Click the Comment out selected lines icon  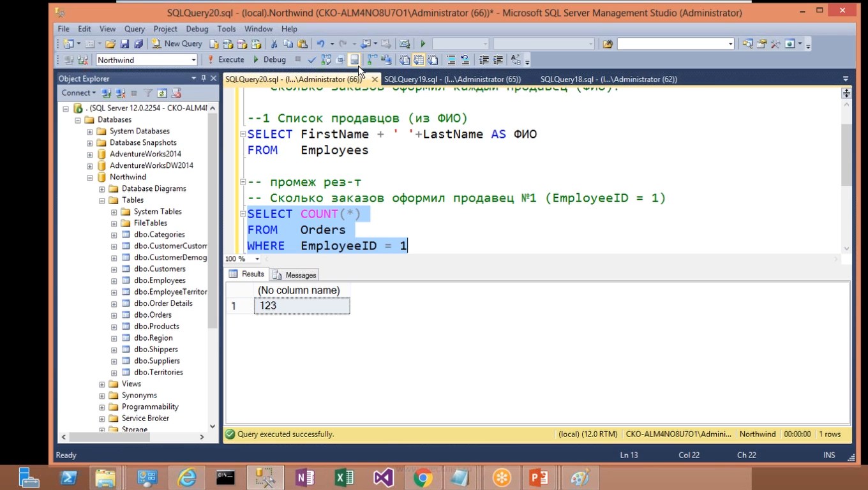click(x=451, y=60)
